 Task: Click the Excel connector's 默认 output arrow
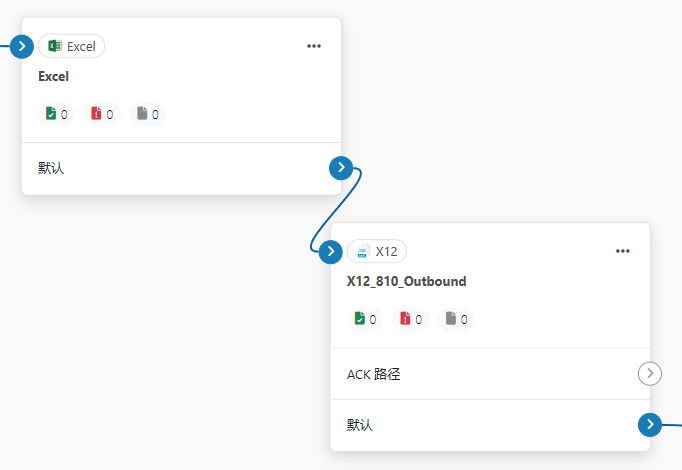[341, 167]
